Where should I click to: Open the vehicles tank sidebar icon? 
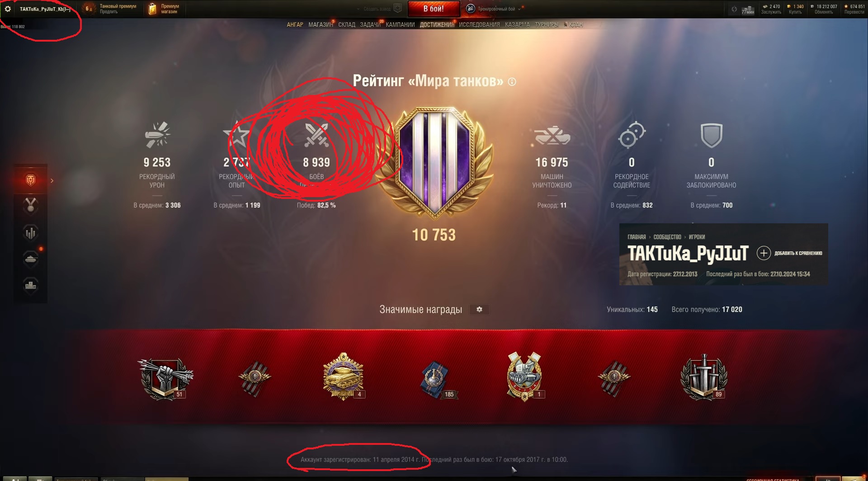(x=31, y=259)
